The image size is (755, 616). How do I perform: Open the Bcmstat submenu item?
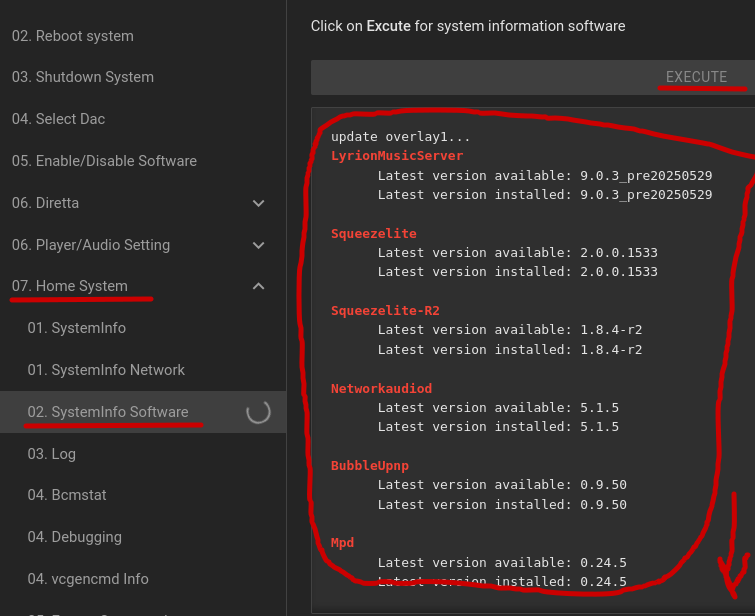(66, 495)
